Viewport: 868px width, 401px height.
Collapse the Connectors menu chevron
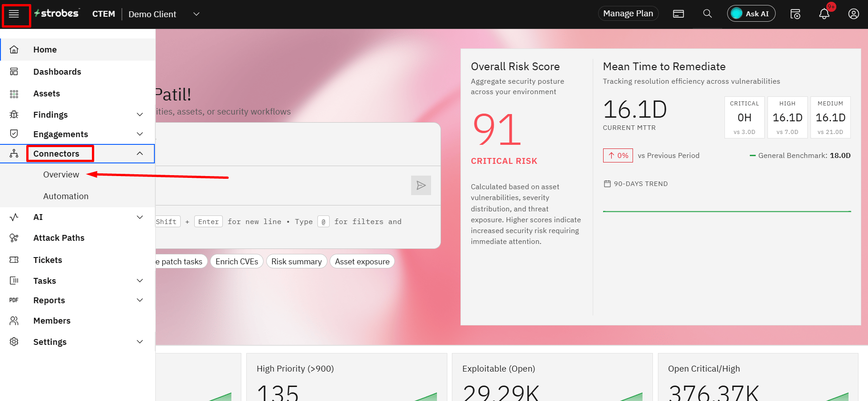[140, 153]
